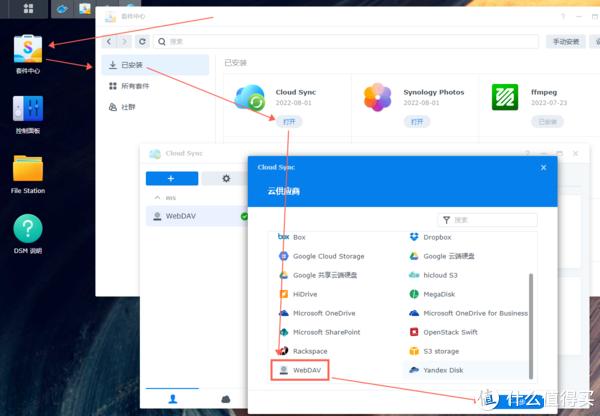Click the button under ffmpeg package
600x416 pixels.
(547, 122)
